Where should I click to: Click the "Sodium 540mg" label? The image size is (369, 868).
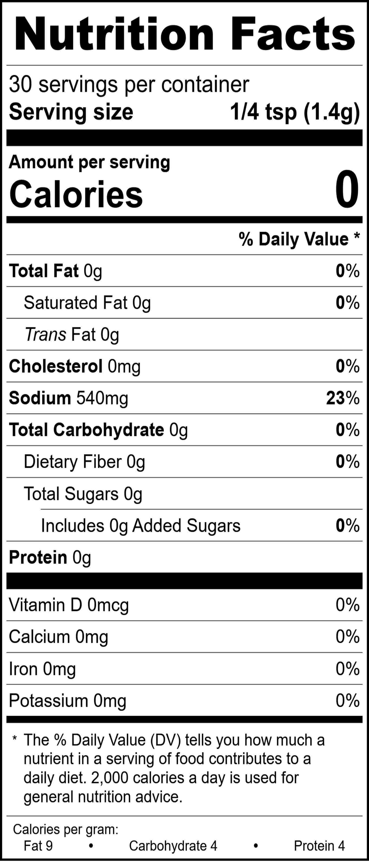pyautogui.click(x=68, y=398)
